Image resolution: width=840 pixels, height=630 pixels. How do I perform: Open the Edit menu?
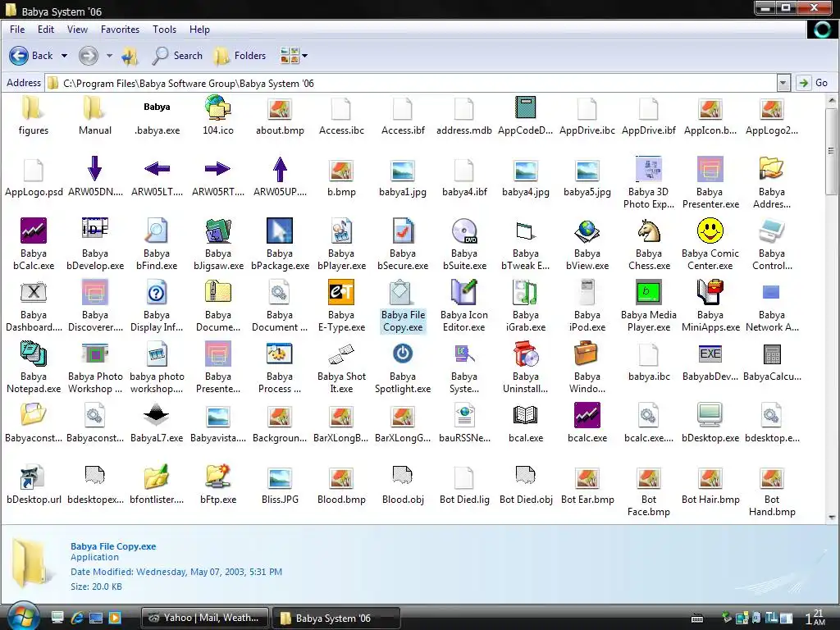[x=46, y=30]
